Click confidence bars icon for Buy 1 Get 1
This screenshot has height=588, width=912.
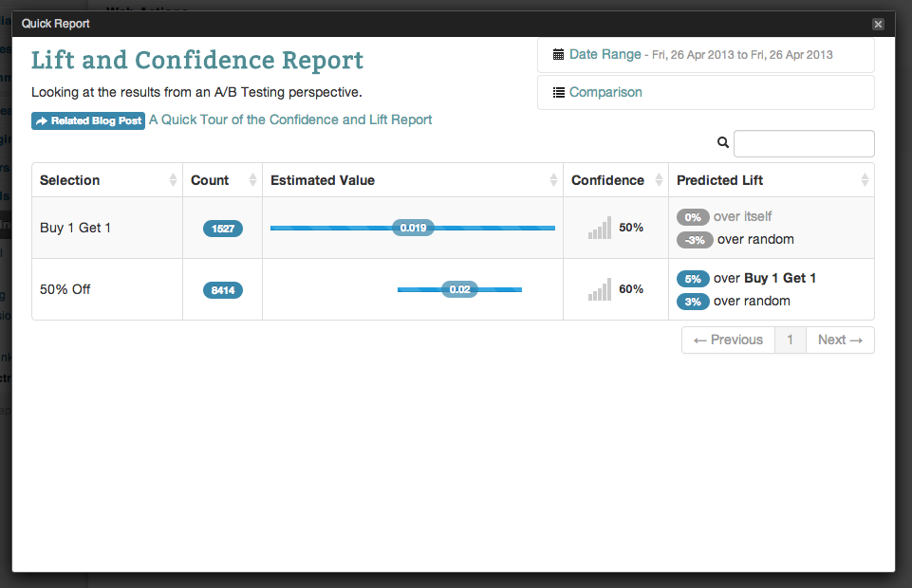[x=600, y=229]
